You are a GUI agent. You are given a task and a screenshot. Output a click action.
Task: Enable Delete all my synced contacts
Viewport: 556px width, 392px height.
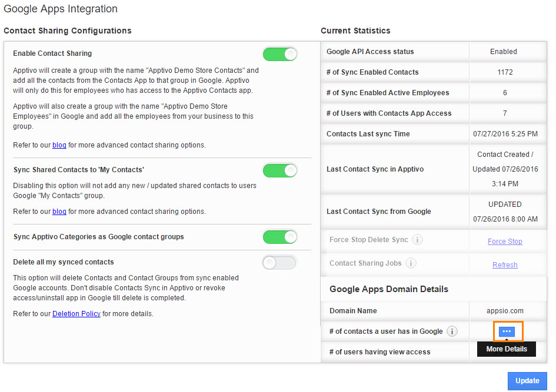279,263
